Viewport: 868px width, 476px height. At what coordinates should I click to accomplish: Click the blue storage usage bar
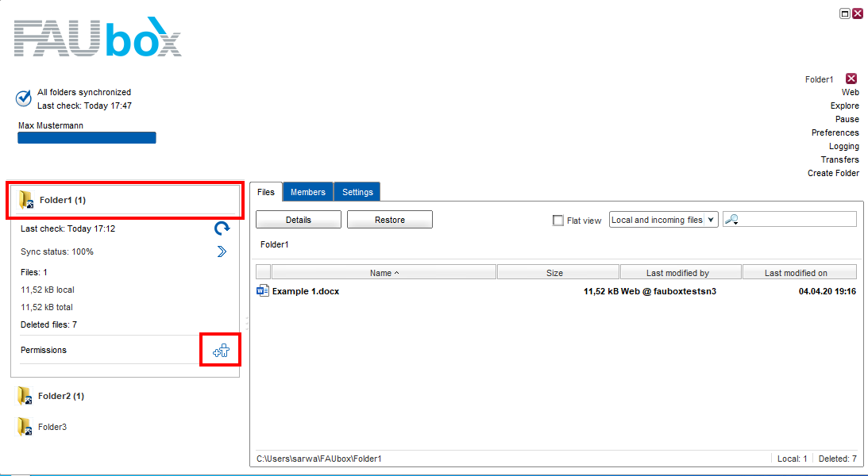coord(87,138)
